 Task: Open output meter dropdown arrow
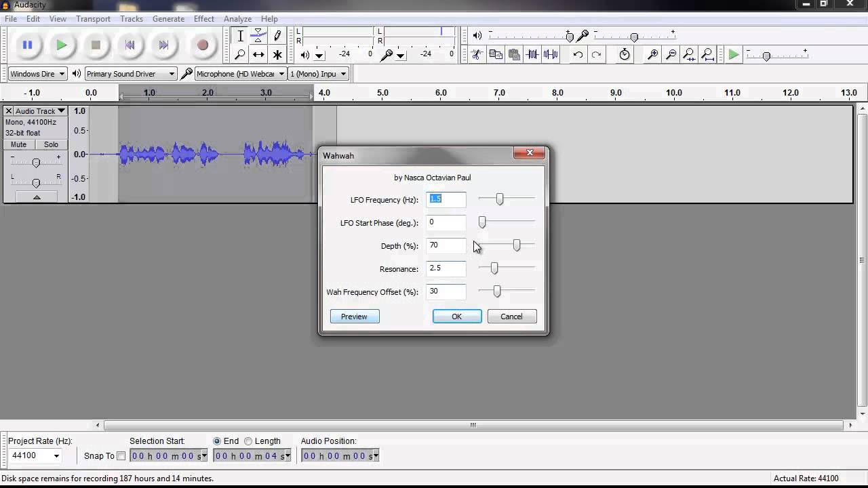tap(319, 56)
